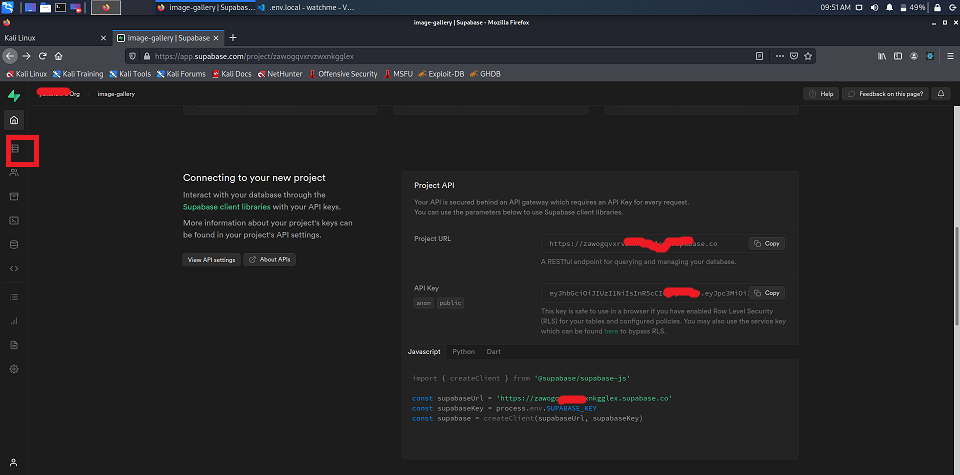This screenshot has height=475, width=960.
Task: Switch to the Dart code tab
Action: (493, 352)
